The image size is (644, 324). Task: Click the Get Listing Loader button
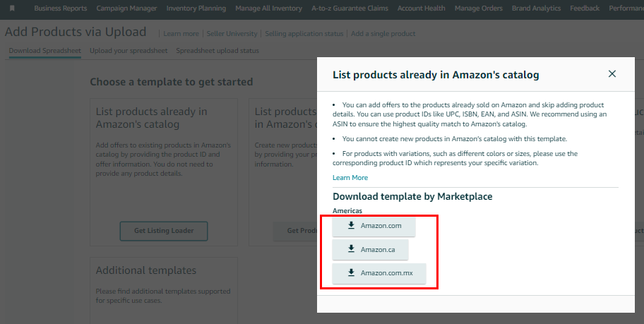(163, 231)
